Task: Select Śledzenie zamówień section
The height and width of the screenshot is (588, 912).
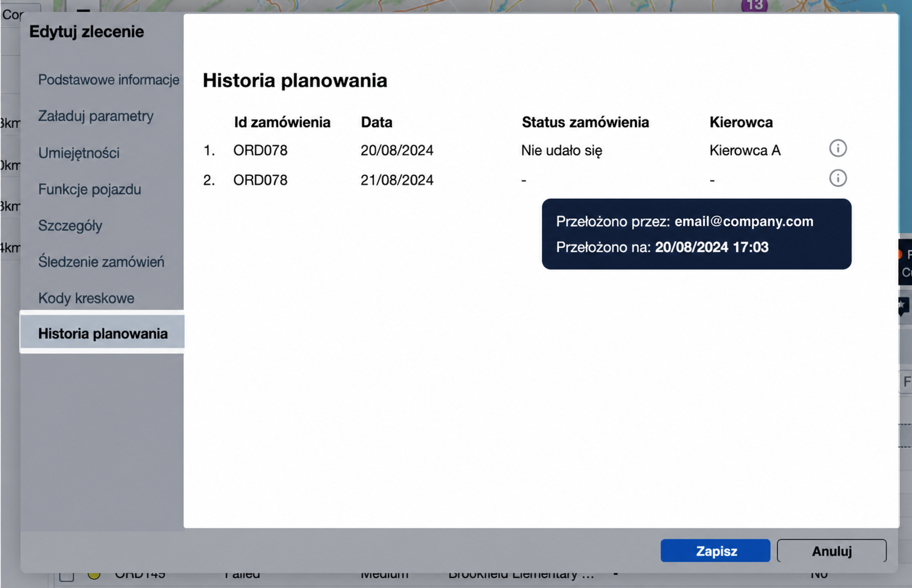Action: (101, 262)
